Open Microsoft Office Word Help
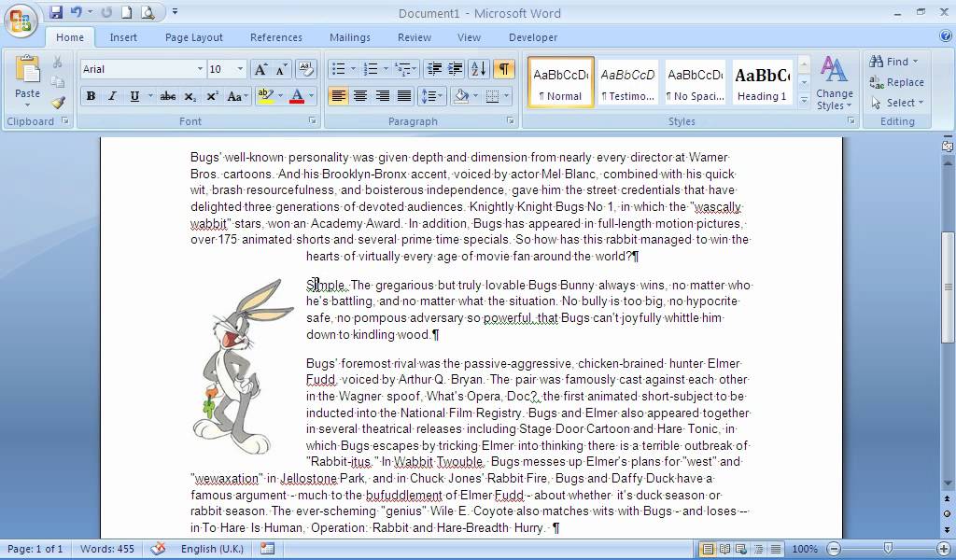 (946, 36)
